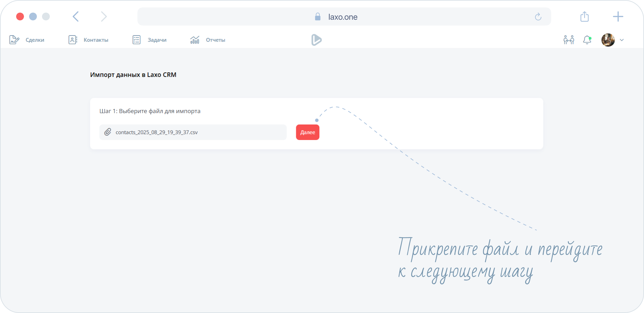Click the lock icon beside laxo.one
Screen dimensions: 644x313
coord(317,17)
